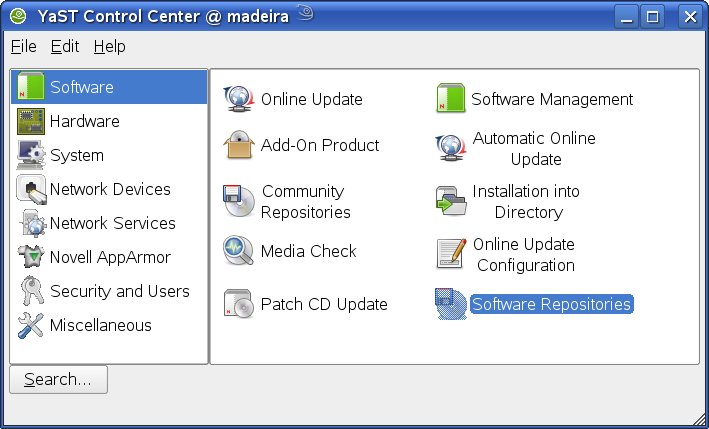Select the Network Services category label

113,223
